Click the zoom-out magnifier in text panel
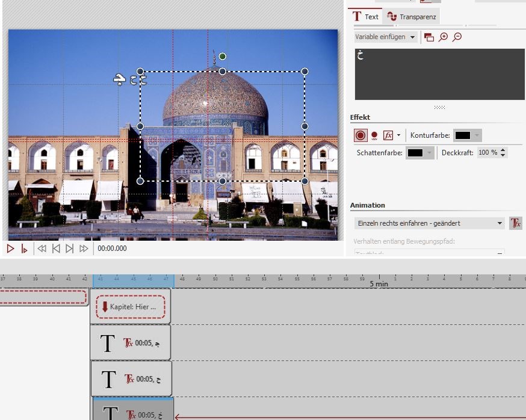Image resolution: width=526 pixels, height=420 pixels. (457, 37)
